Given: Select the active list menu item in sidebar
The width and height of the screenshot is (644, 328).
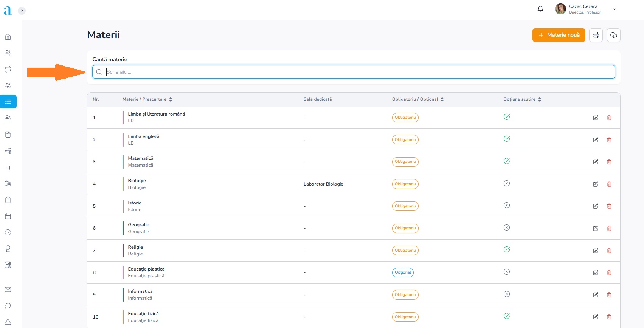Looking at the screenshot, I should coord(8,102).
